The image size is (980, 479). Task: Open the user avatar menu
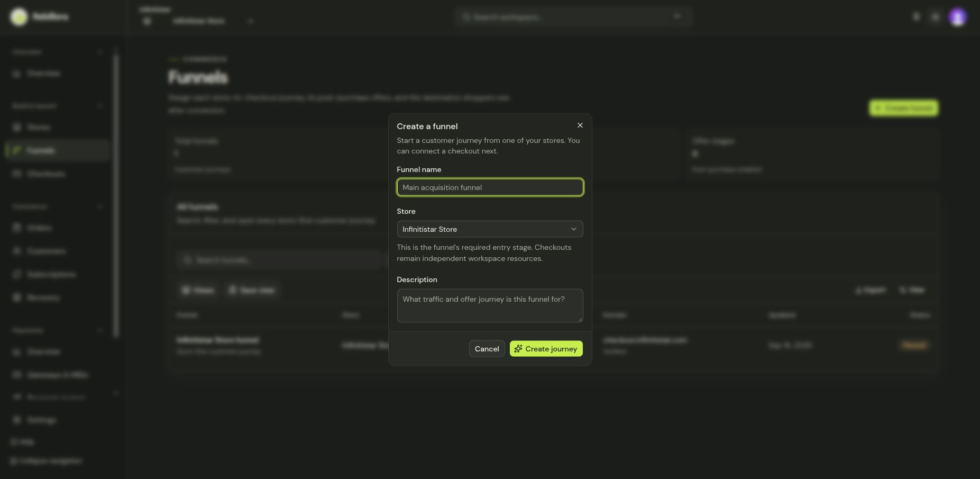pos(958,17)
